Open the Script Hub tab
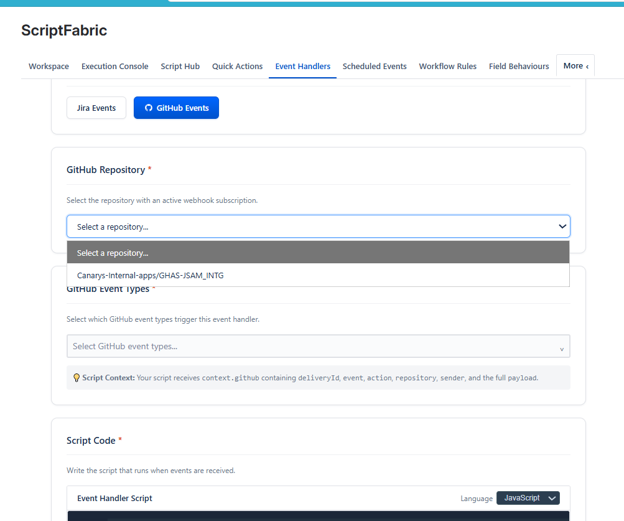Image resolution: width=624 pixels, height=521 pixels. (x=180, y=66)
